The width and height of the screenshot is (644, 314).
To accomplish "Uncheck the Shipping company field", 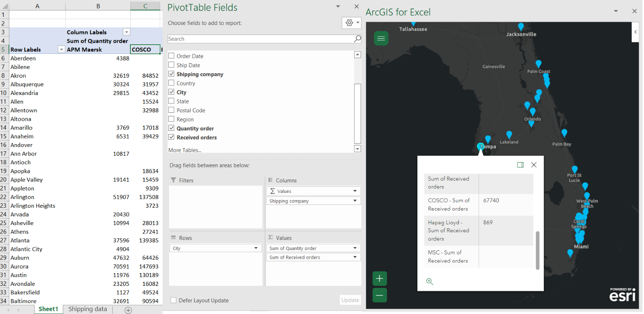I will pos(171,74).
